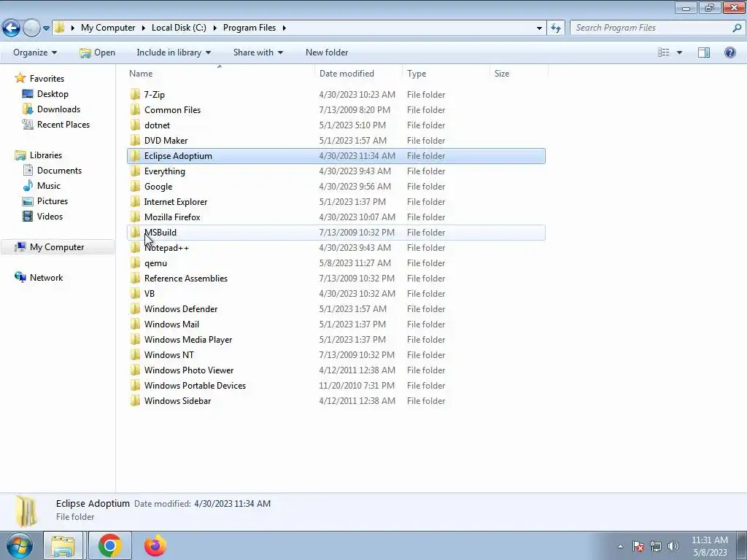Open the Share with menu
The width and height of the screenshot is (747, 560).
(x=258, y=52)
